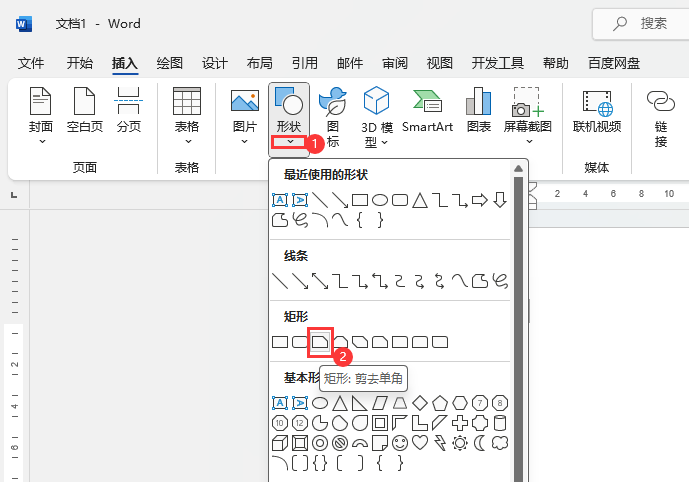The image size is (689, 482).
Task: Select the cylinder shape
Action: 500,423
